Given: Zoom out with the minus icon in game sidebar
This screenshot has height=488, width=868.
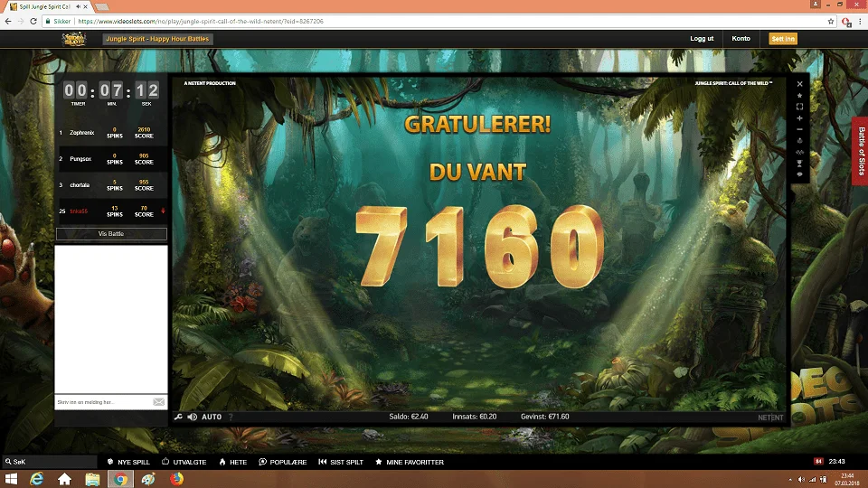Looking at the screenshot, I should [799, 129].
